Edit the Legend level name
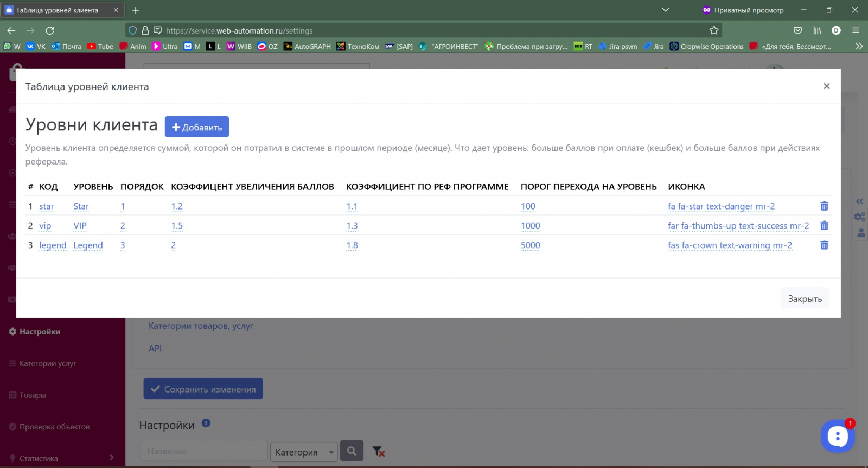868x468 pixels. pyautogui.click(x=88, y=245)
